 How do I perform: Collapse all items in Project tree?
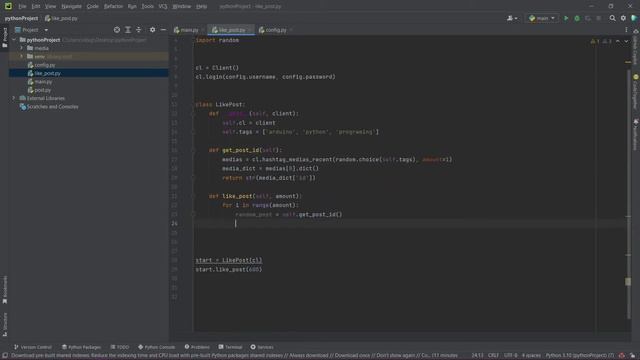coord(139,30)
